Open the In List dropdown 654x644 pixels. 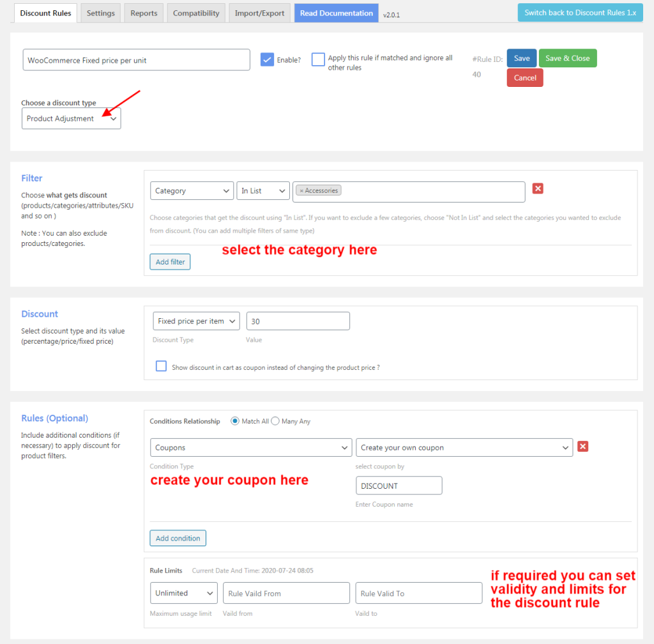pos(263,191)
